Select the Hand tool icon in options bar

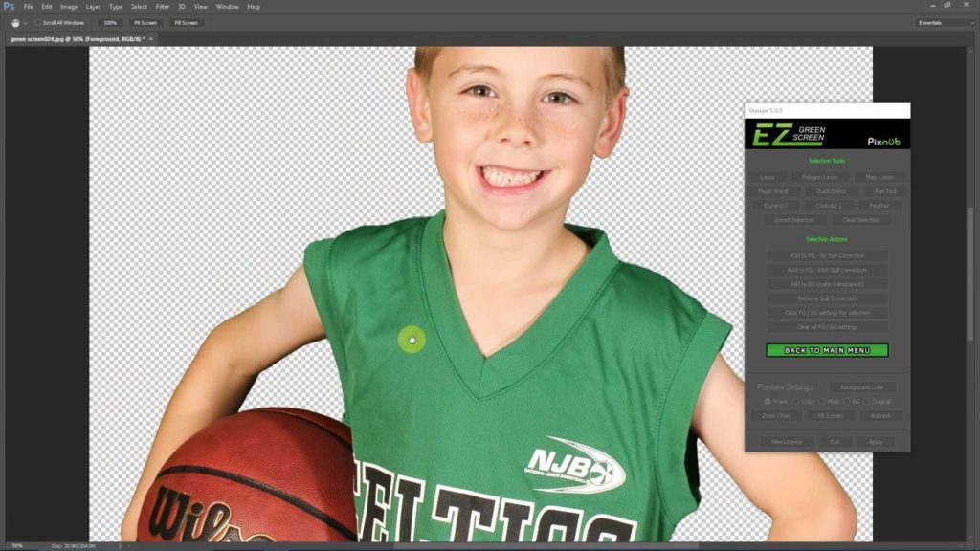point(15,23)
